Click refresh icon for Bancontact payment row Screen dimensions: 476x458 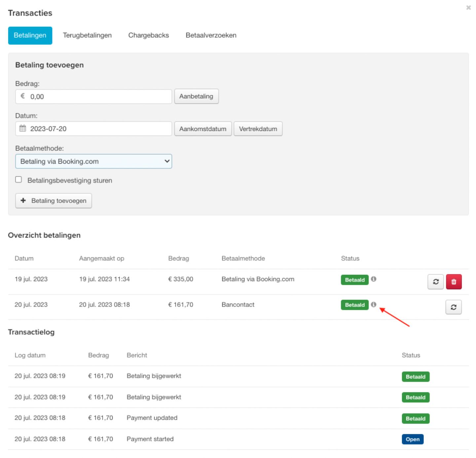[453, 307]
